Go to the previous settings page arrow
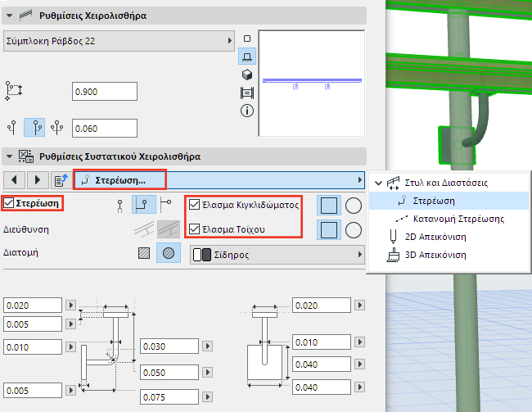 (14, 180)
